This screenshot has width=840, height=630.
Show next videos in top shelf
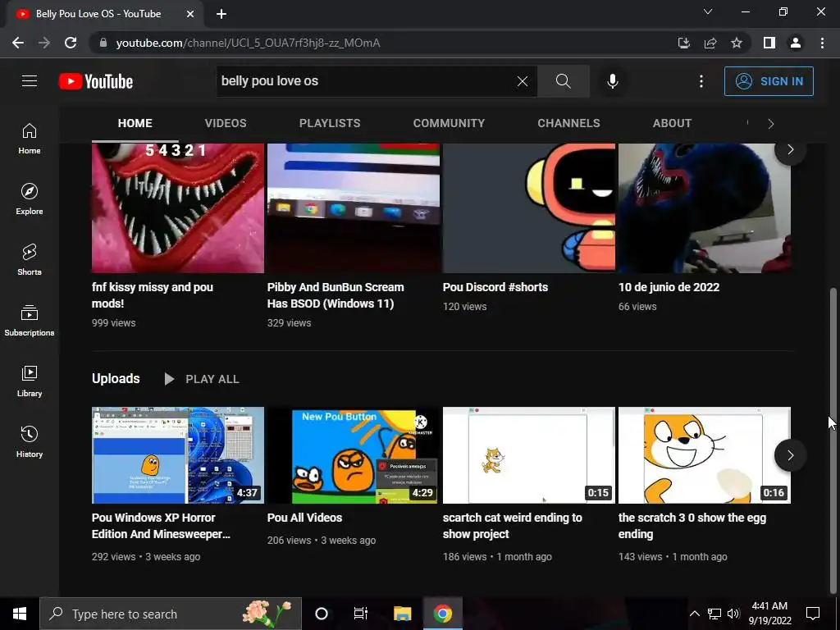(x=790, y=150)
